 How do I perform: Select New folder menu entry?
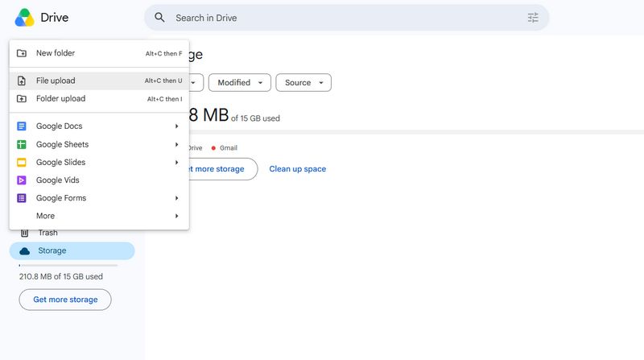(99, 53)
